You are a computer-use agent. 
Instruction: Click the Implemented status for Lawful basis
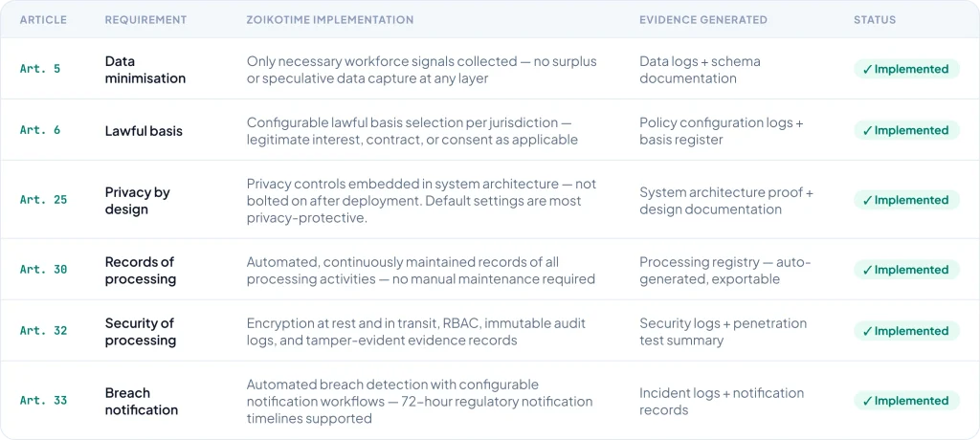905,130
